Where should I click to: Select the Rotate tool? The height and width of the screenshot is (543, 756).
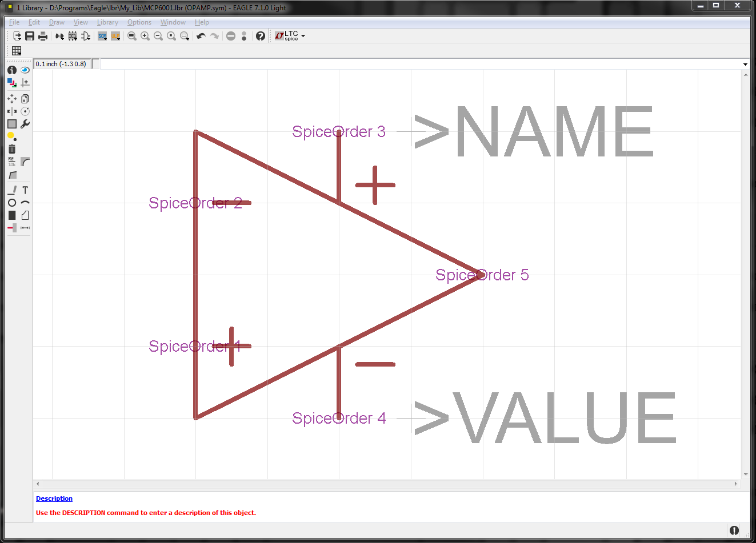pos(25,111)
